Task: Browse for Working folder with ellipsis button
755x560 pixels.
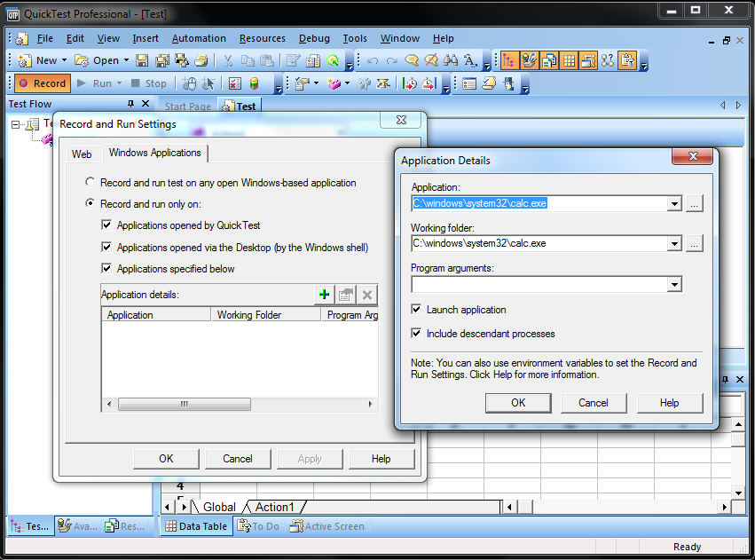Action: 694,244
